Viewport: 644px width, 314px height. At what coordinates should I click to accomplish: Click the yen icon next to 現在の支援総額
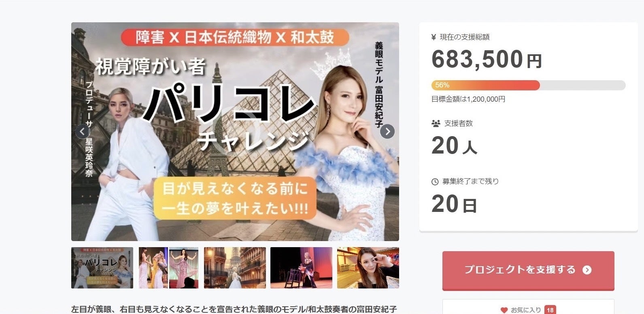(x=434, y=37)
